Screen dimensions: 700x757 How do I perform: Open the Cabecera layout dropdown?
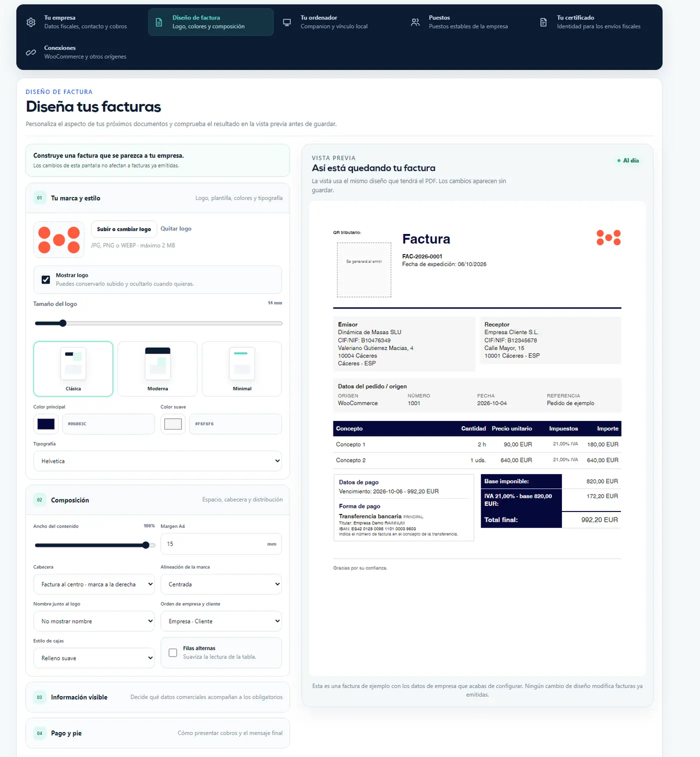(x=94, y=584)
